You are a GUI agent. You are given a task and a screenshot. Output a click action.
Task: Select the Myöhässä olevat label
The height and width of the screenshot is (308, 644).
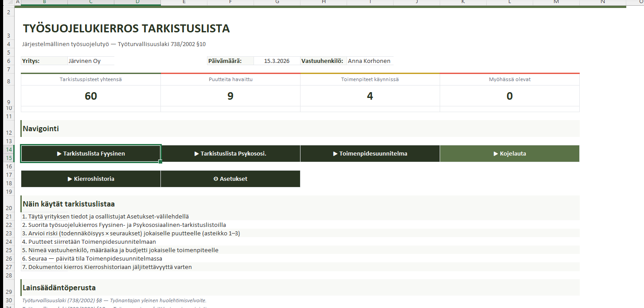(x=510, y=80)
